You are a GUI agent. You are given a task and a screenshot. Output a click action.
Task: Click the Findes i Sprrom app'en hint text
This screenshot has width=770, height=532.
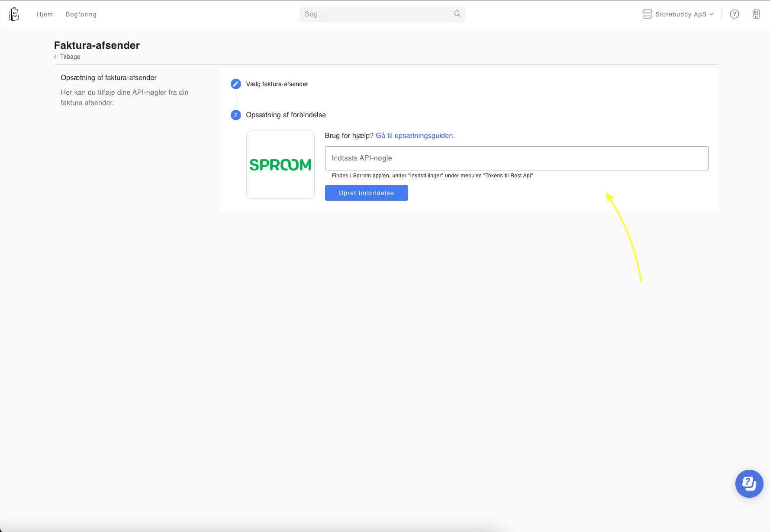pyautogui.click(x=432, y=176)
